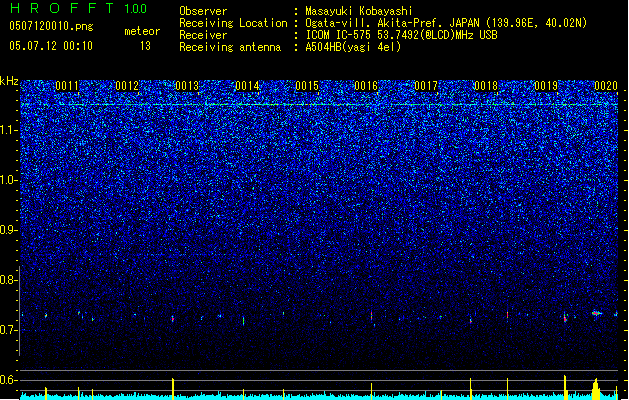Click the 1.0 frequency axis label

tap(8, 180)
